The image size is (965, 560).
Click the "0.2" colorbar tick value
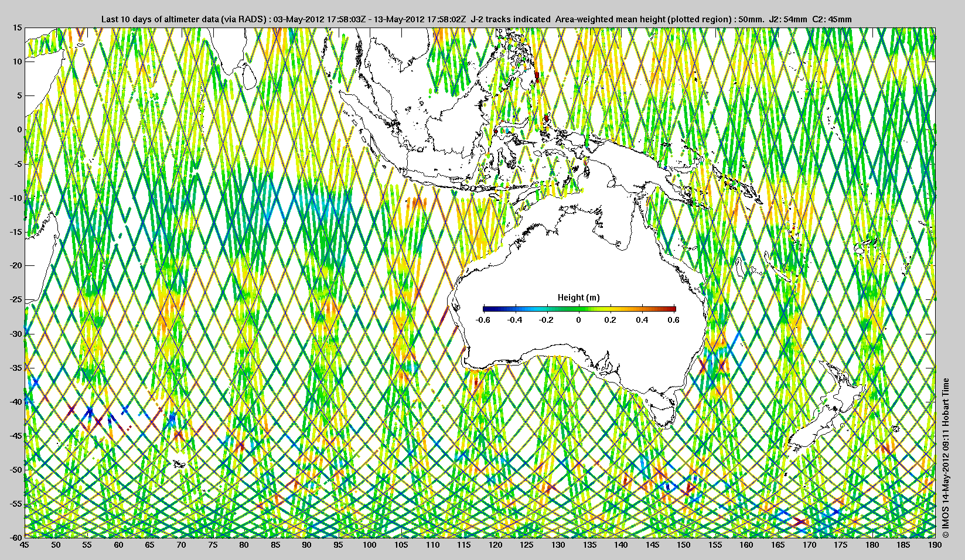[x=611, y=320]
